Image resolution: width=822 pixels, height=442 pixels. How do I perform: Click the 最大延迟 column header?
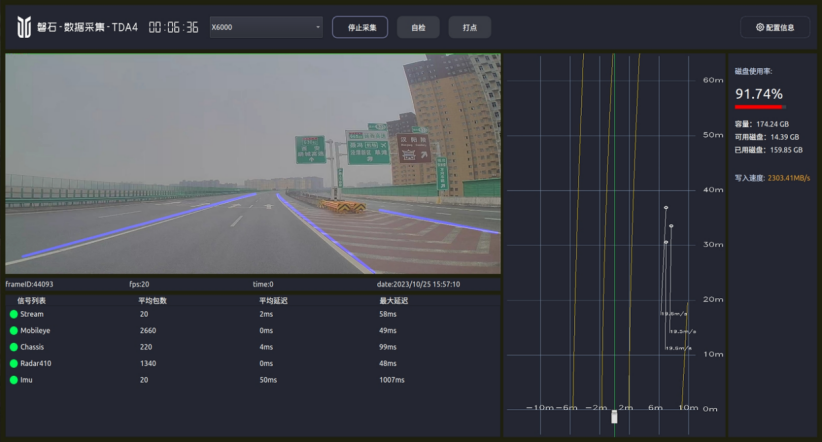pyautogui.click(x=393, y=300)
